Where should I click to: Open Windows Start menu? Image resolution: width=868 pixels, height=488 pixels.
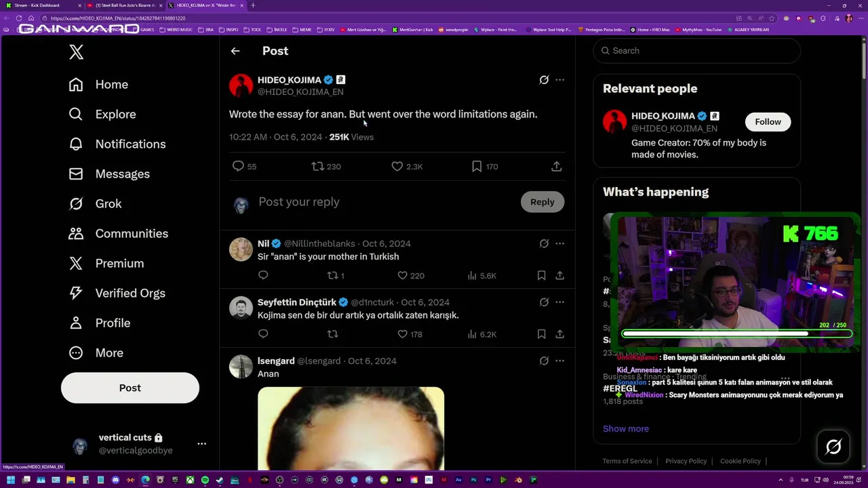tap(11, 480)
